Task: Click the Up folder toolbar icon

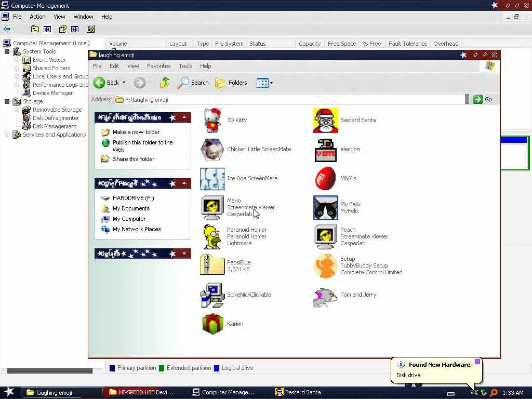Action: 165,83
